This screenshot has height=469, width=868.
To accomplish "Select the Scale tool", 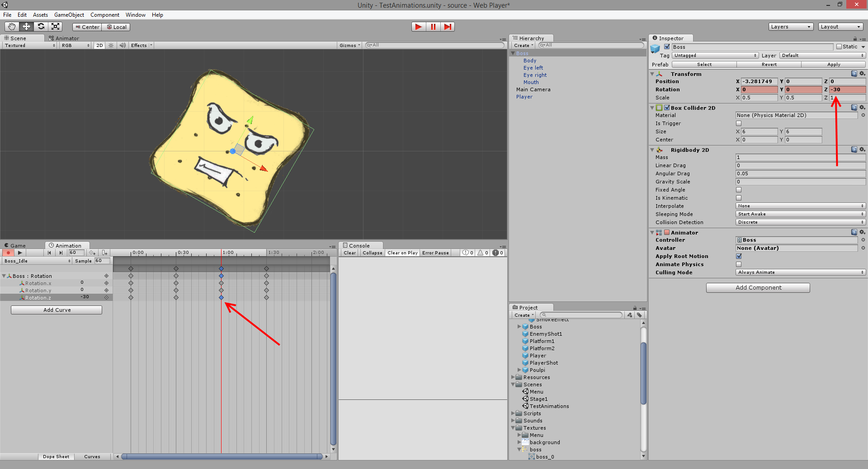I will pyautogui.click(x=55, y=27).
